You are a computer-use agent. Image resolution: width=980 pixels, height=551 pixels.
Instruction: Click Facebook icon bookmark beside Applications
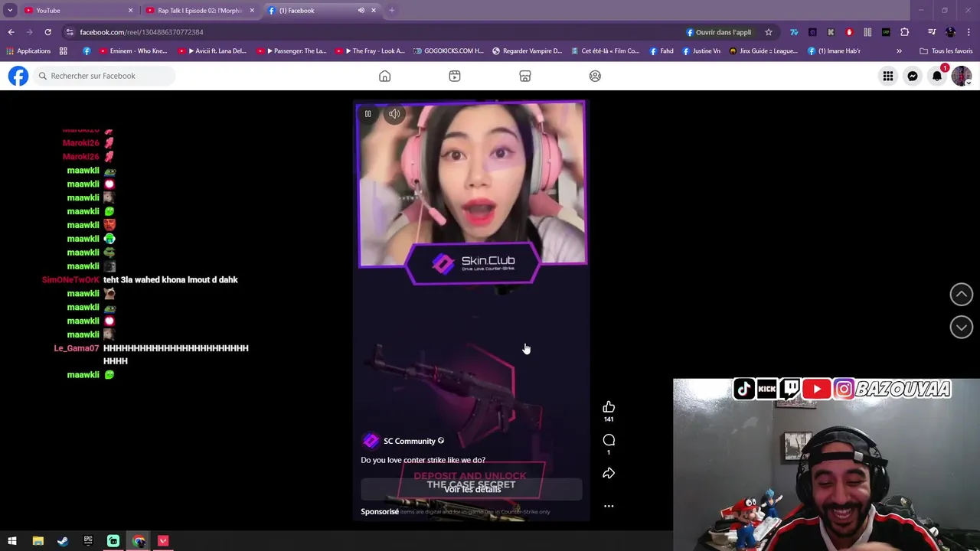pos(87,51)
